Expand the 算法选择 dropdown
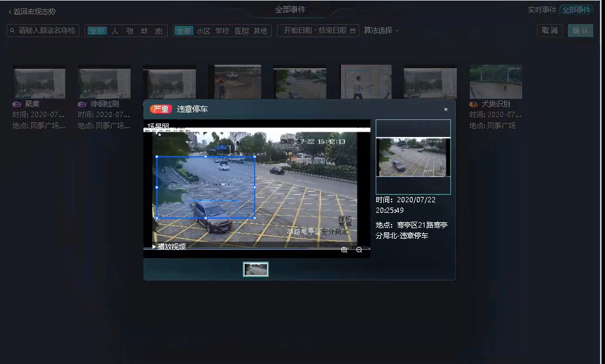The width and height of the screenshot is (605, 364). click(x=381, y=30)
